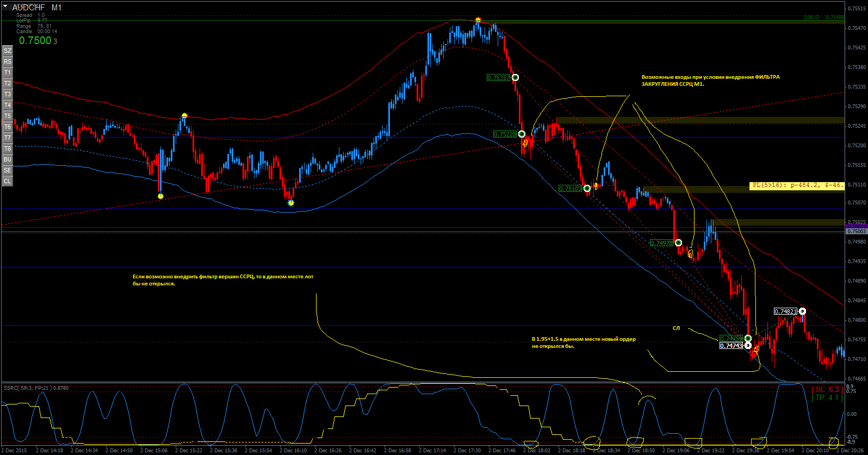Select the T6 button
Image resolution: width=868 pixels, height=455 pixels.
8,127
